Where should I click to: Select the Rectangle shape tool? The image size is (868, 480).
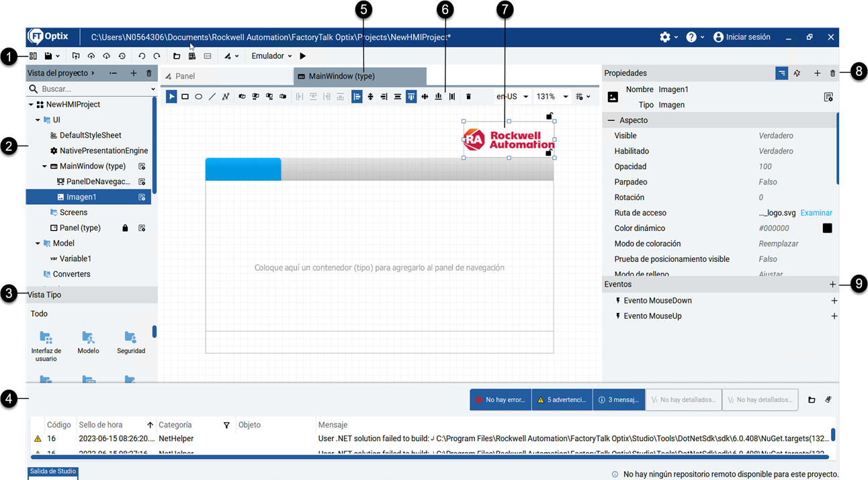pyautogui.click(x=185, y=96)
